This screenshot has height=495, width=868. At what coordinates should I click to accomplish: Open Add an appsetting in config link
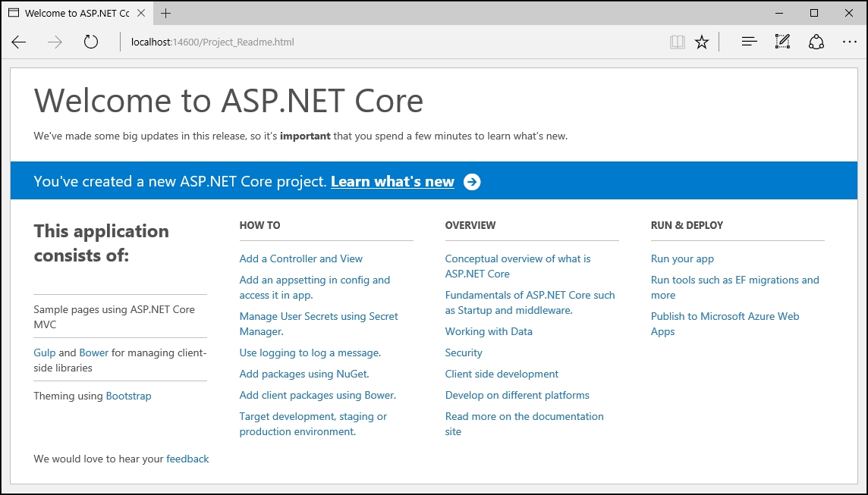pos(314,287)
